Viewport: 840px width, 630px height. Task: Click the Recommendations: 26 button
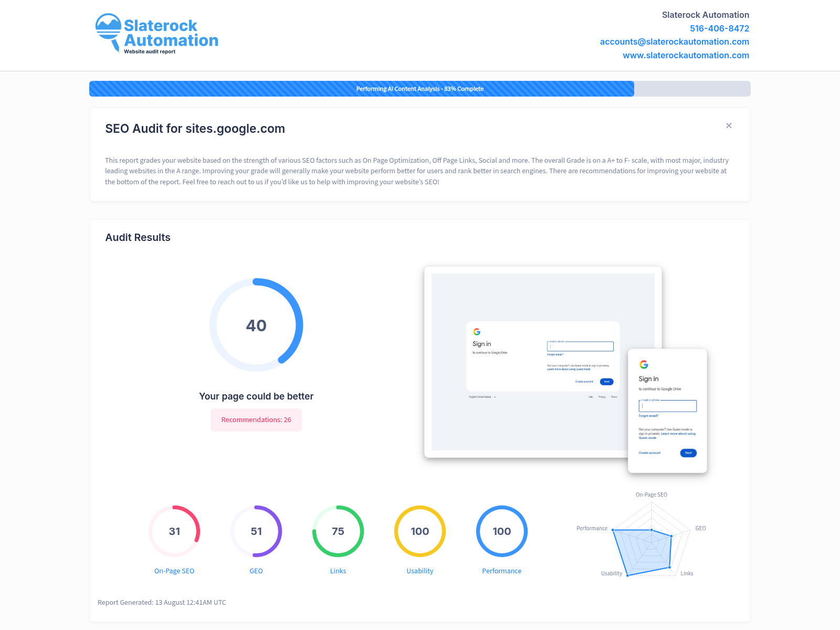tap(256, 420)
